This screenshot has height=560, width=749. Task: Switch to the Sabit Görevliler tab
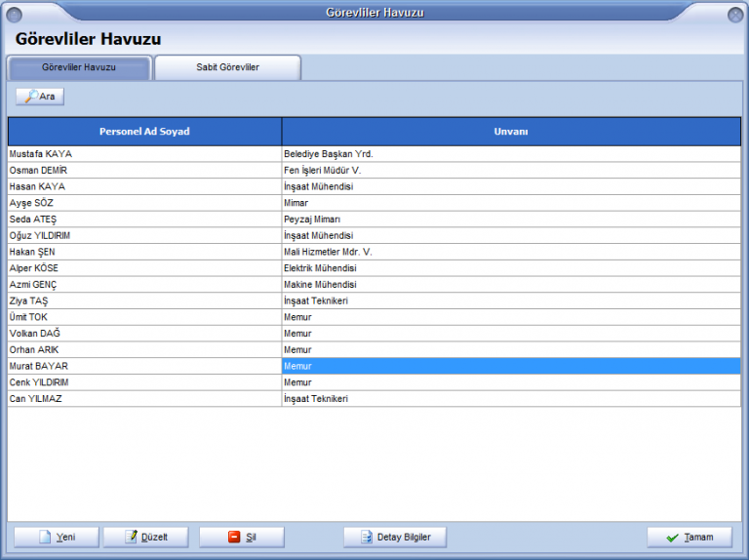click(227, 68)
